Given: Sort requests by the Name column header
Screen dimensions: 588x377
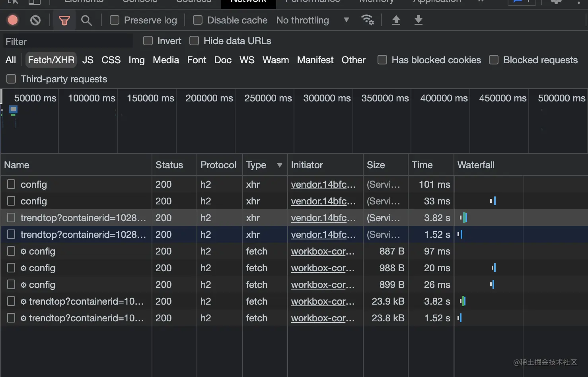Looking at the screenshot, I should coord(76,165).
